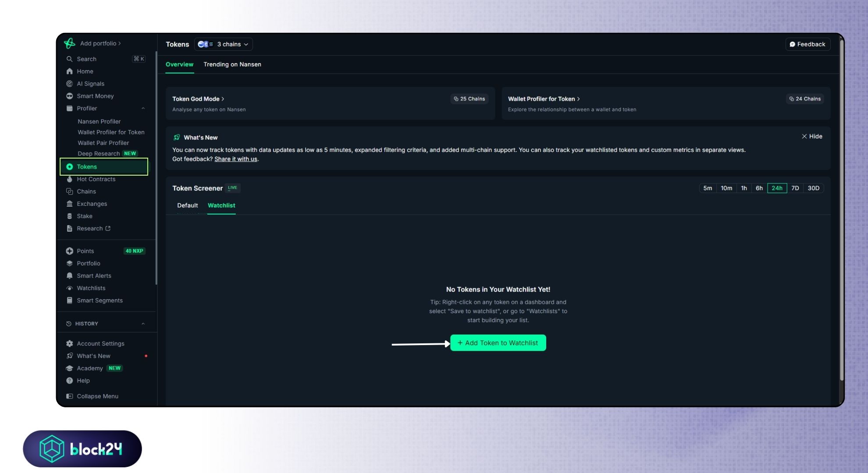868x473 pixels.
Task: Select the 5m timeframe
Action: pyautogui.click(x=708, y=188)
